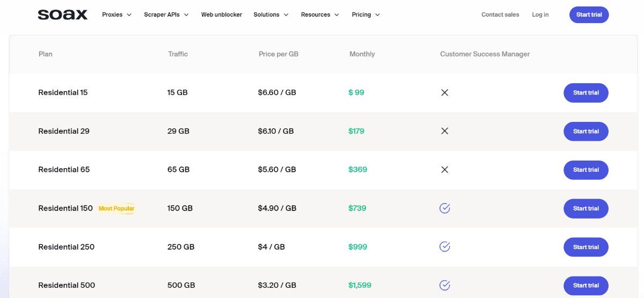The image size is (644, 298).
Task: Click the checkmark icon in the Residential 500 row
Action: pyautogui.click(x=444, y=285)
